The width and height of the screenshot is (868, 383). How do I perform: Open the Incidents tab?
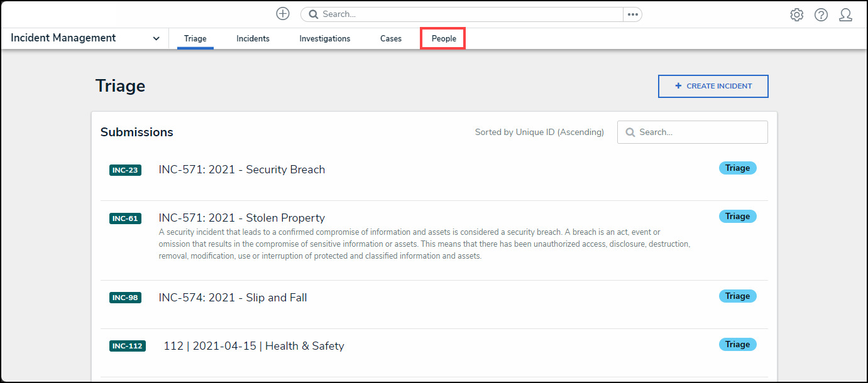253,39
